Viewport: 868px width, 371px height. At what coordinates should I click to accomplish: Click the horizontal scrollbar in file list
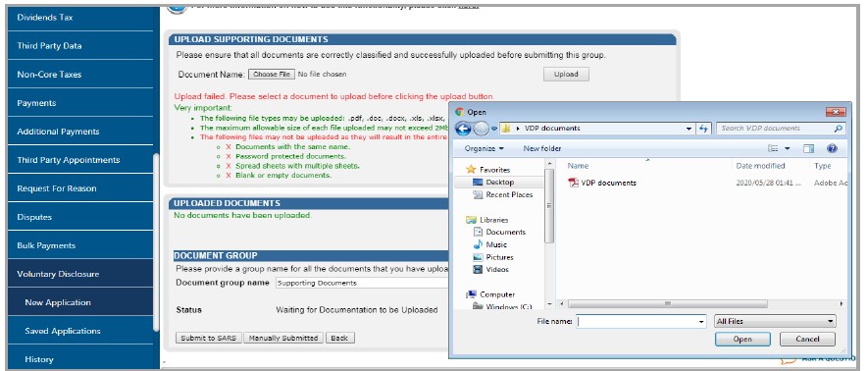668,304
